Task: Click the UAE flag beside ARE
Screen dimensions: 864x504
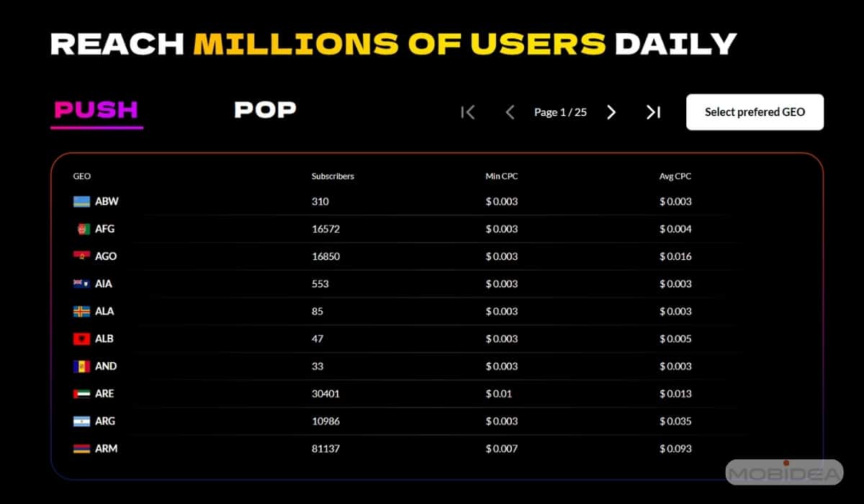Action: click(x=81, y=394)
